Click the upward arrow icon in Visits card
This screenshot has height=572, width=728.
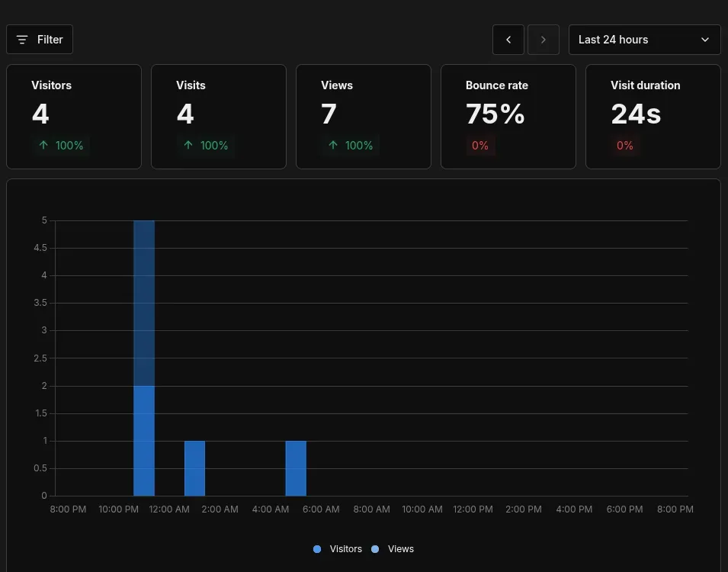click(188, 145)
